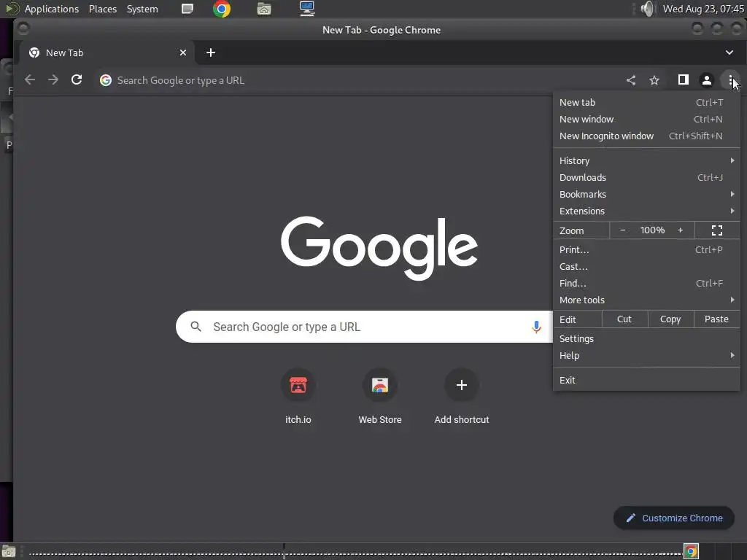Expand the History submenu
The height and width of the screenshot is (560, 747).
[646, 160]
